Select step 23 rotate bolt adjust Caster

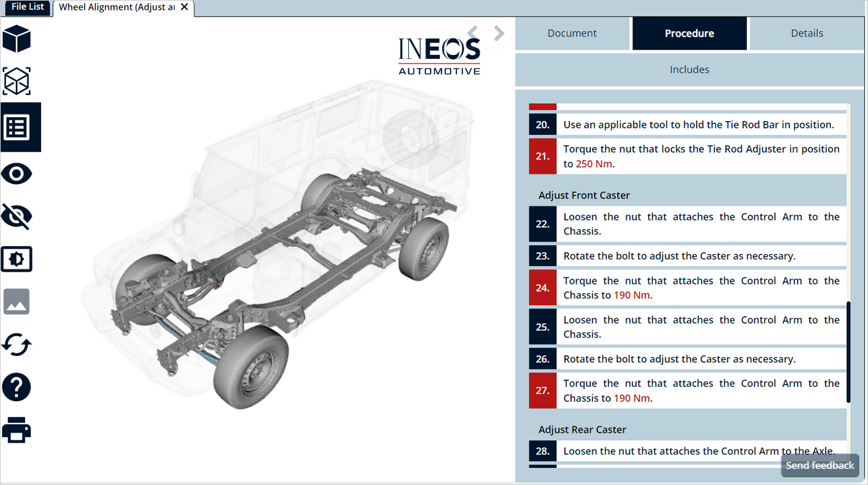(688, 255)
